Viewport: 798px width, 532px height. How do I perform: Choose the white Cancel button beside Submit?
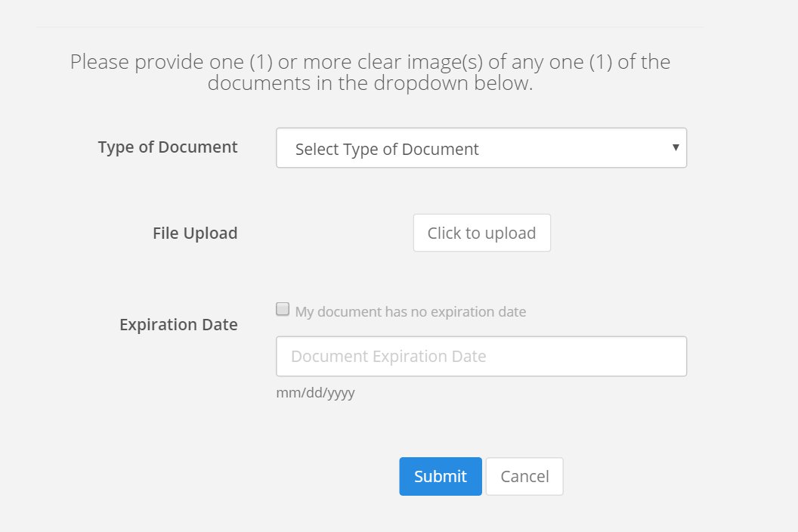(524, 476)
